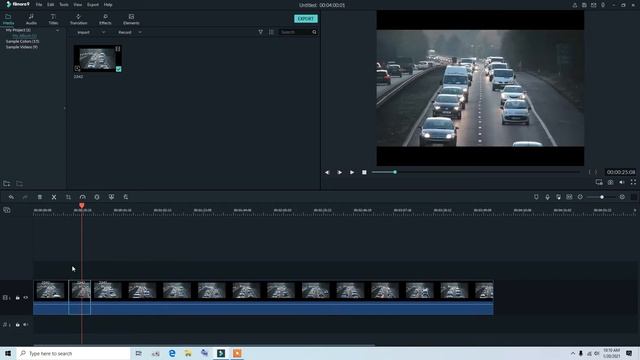Image resolution: width=640 pixels, height=360 pixels.
Task: Open the View menu
Action: 78,5
